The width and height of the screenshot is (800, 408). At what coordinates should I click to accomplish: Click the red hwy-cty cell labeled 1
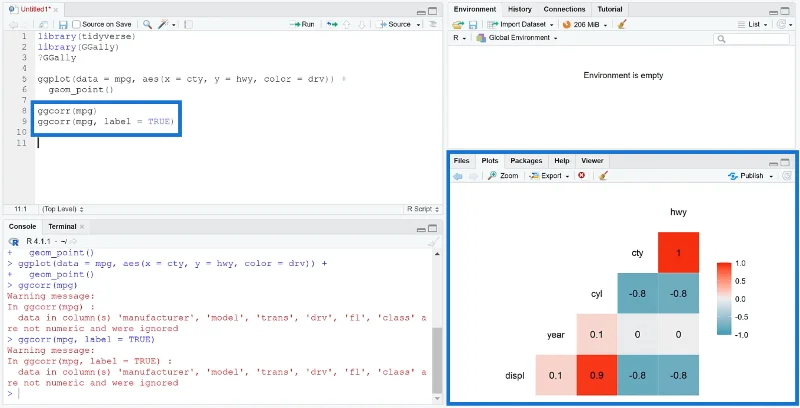coord(678,252)
